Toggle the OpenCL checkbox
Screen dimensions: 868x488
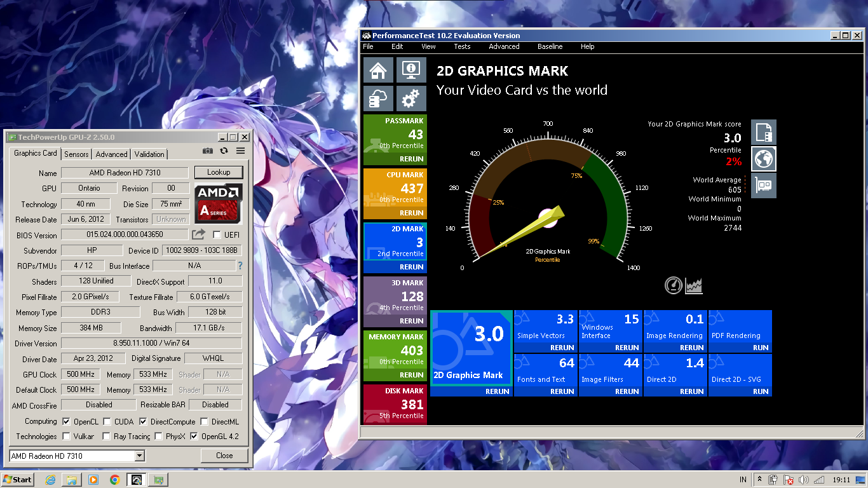66,421
